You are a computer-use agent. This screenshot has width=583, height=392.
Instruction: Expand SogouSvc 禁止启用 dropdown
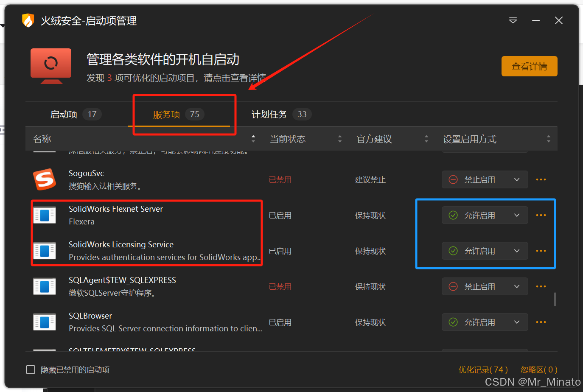(485, 179)
